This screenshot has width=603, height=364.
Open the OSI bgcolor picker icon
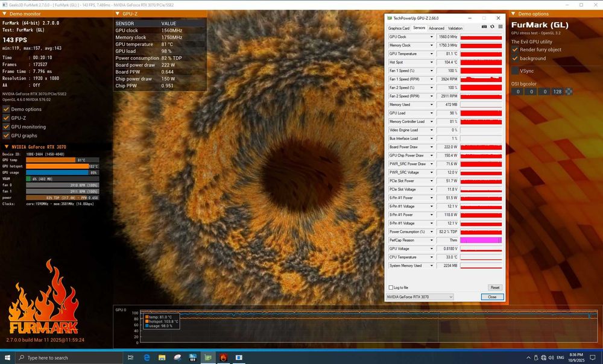coord(569,92)
